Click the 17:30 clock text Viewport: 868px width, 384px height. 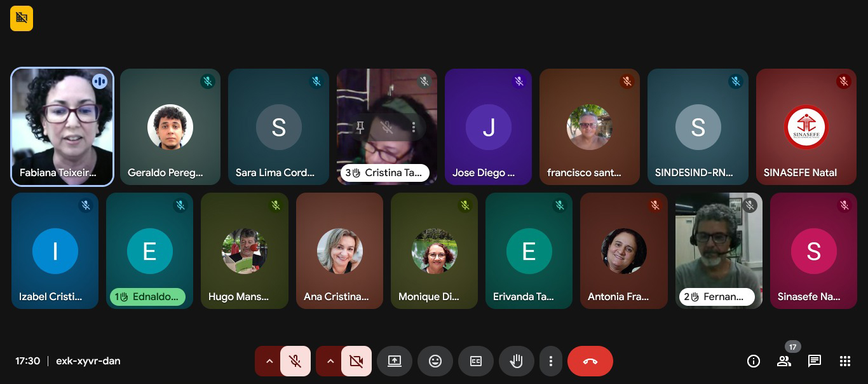coord(28,361)
